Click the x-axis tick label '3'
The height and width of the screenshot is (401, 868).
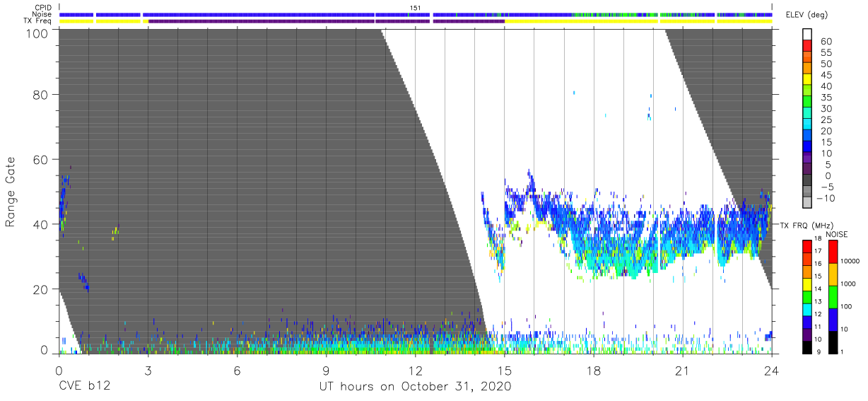pyautogui.click(x=148, y=371)
